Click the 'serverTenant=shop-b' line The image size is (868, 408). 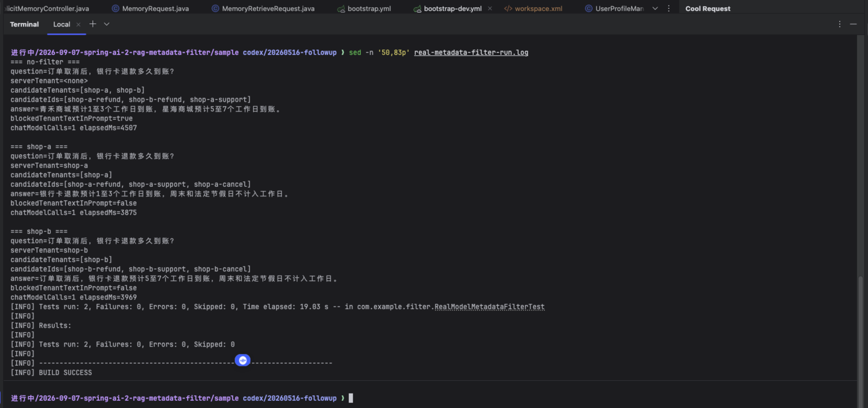(49, 250)
